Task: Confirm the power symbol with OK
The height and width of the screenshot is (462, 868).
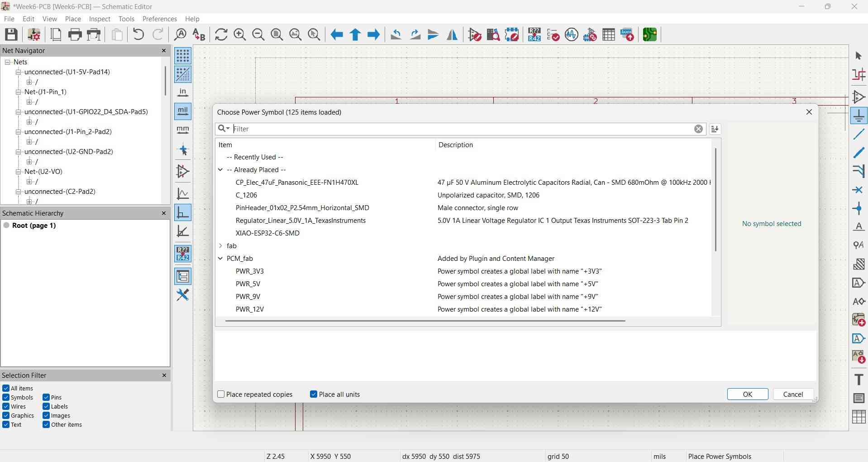Action: 748,395
